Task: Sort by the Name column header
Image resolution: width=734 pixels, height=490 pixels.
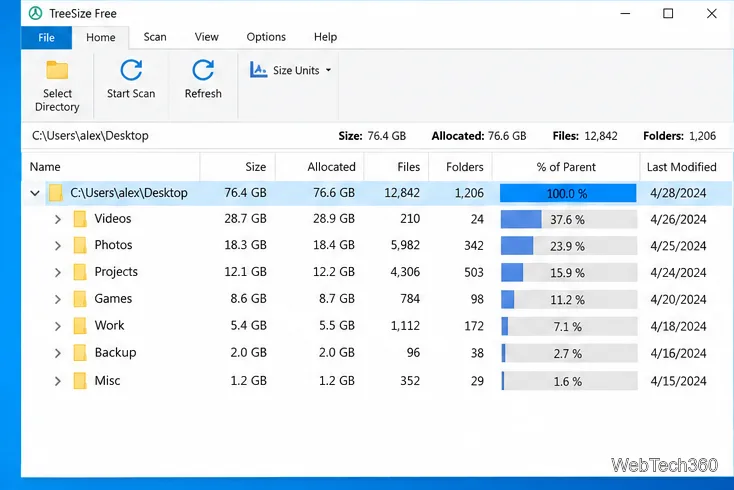Action: (111, 167)
